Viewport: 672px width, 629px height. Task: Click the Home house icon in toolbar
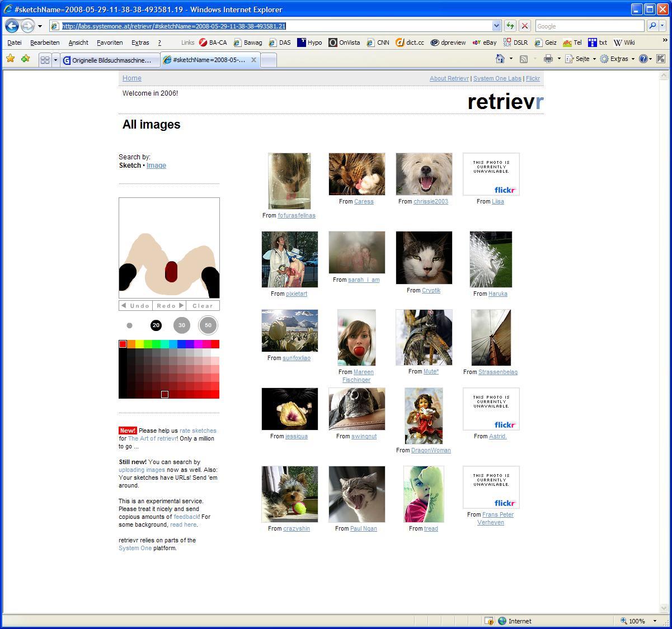pos(500,59)
